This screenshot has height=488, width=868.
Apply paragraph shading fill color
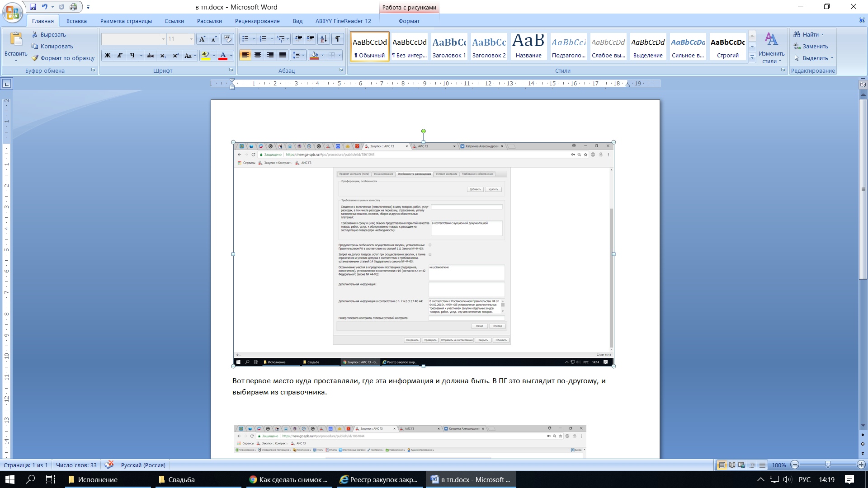click(x=315, y=55)
